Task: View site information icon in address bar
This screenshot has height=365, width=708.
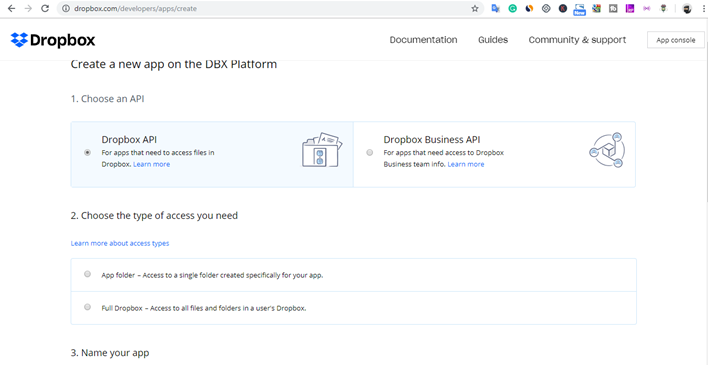Action: (x=66, y=9)
